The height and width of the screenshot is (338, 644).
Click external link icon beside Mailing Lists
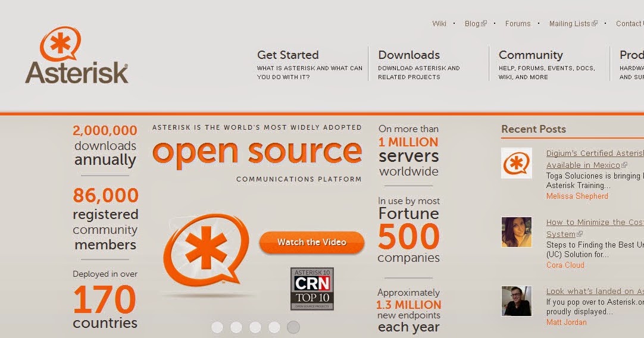pos(595,23)
